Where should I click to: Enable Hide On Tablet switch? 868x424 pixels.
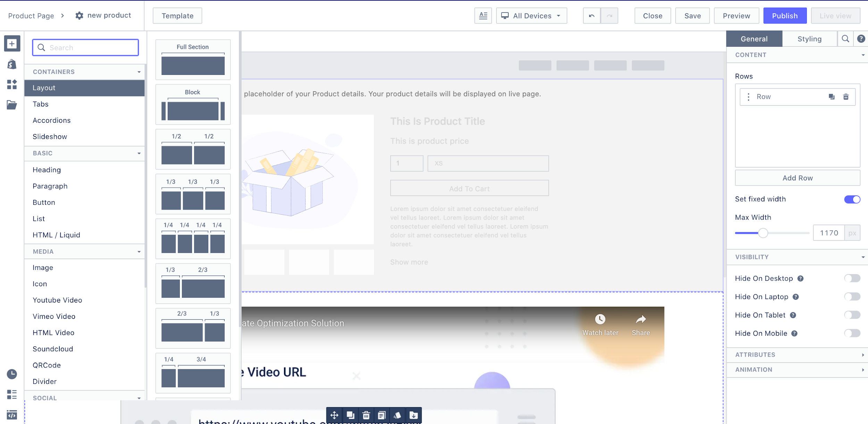(852, 315)
